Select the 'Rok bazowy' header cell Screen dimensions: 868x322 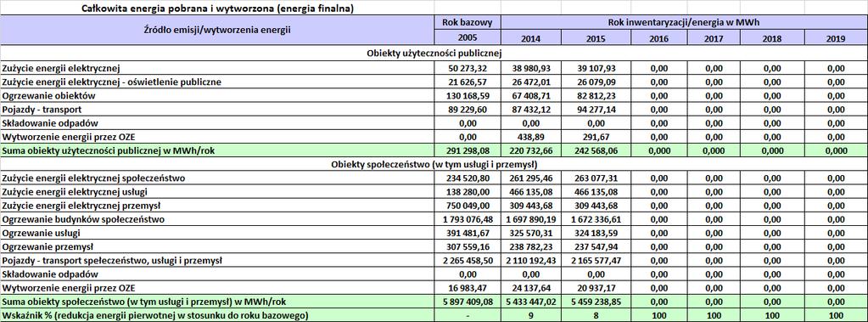[x=468, y=23]
